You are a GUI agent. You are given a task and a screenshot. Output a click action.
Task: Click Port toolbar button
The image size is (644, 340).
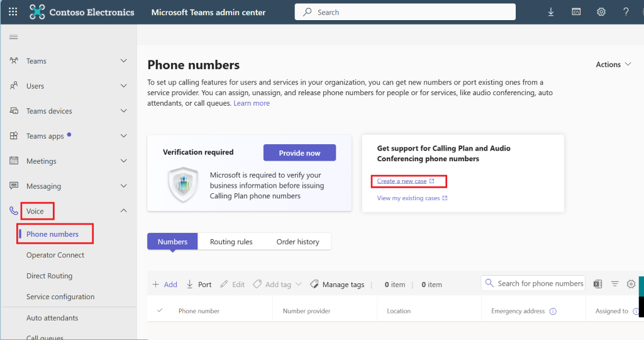(x=199, y=285)
